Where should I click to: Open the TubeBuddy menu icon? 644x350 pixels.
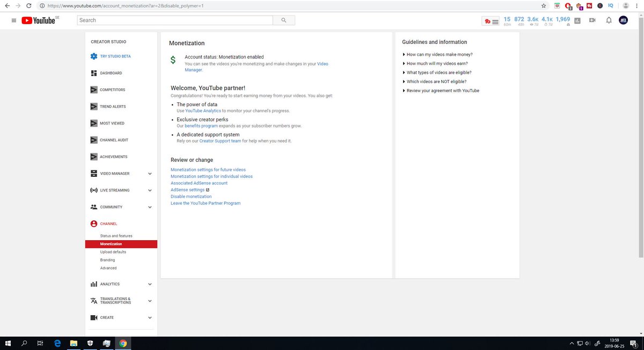pyautogui.click(x=491, y=21)
